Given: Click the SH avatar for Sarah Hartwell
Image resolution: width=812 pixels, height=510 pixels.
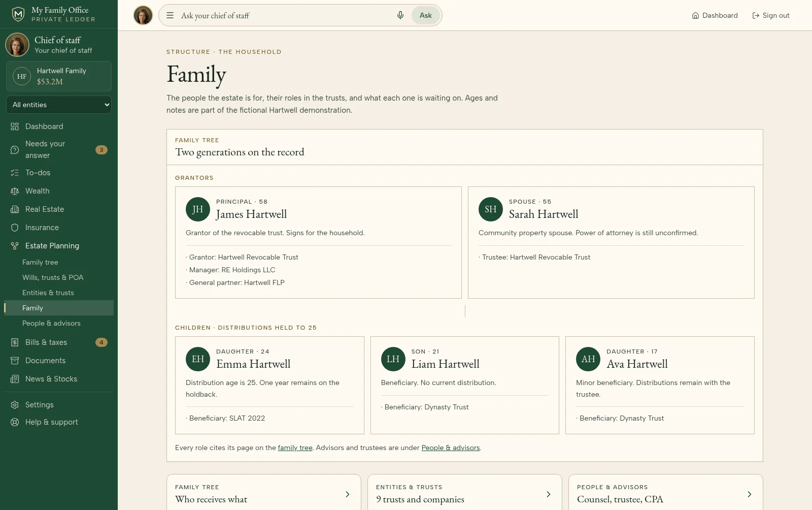Looking at the screenshot, I should point(491,209).
